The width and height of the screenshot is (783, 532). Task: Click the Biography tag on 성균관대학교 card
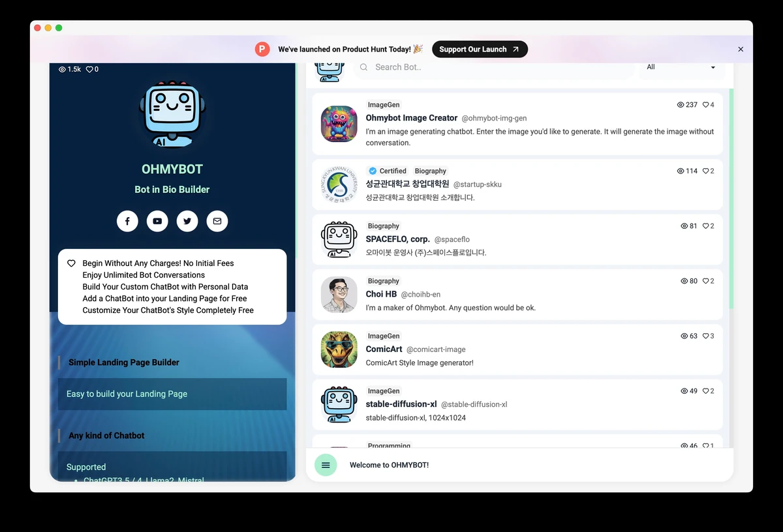[x=431, y=171]
